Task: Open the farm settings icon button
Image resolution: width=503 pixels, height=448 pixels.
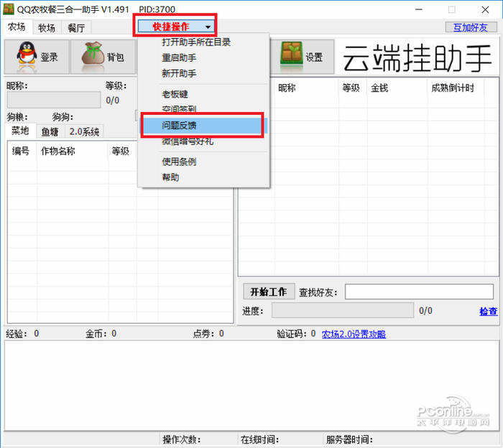Action: [303, 57]
